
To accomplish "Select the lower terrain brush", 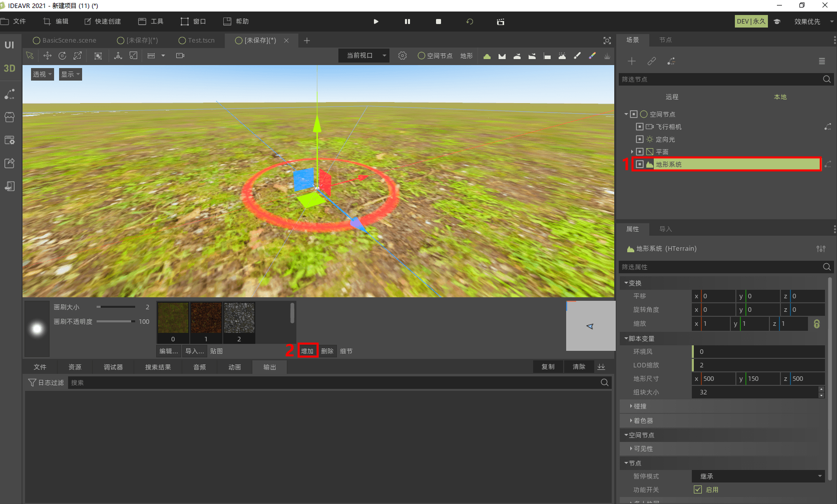I will [x=502, y=56].
